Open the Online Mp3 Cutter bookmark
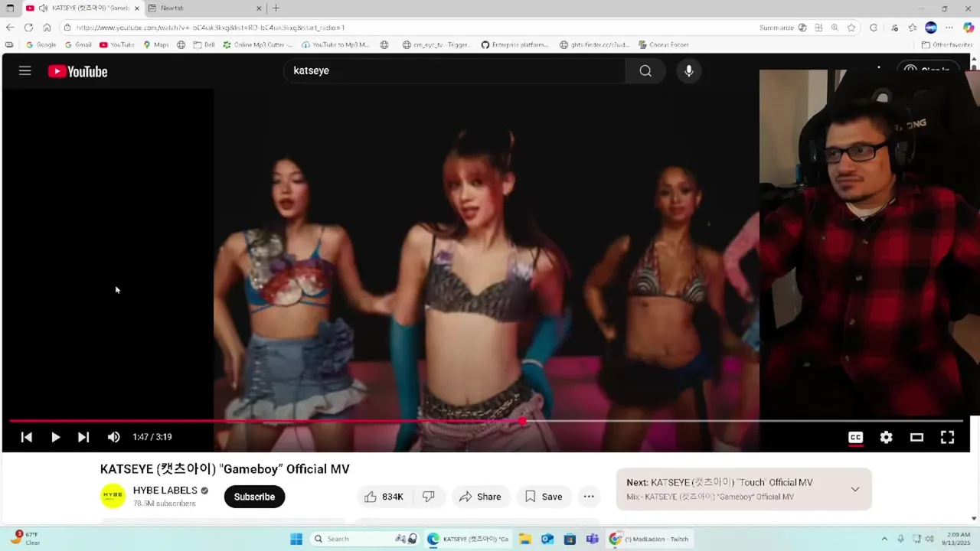Screen dimensions: 980x551 tap(258, 44)
